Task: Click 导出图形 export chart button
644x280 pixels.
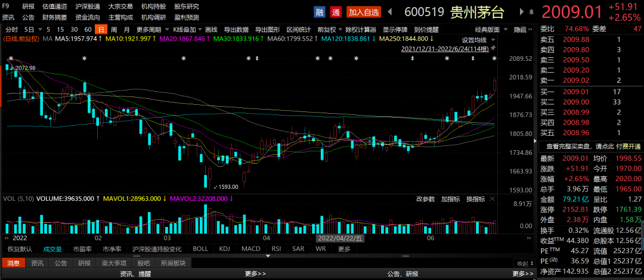Action: 268,30
